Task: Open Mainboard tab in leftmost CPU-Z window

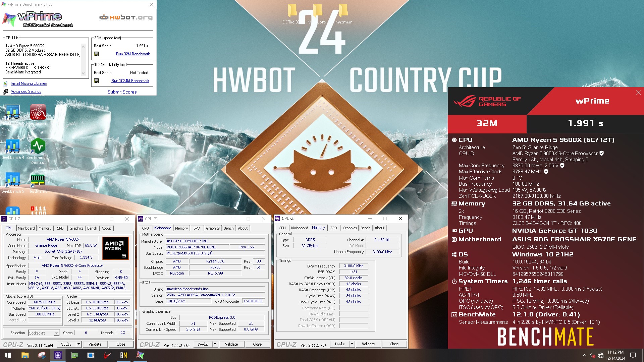Action: pos(26,228)
